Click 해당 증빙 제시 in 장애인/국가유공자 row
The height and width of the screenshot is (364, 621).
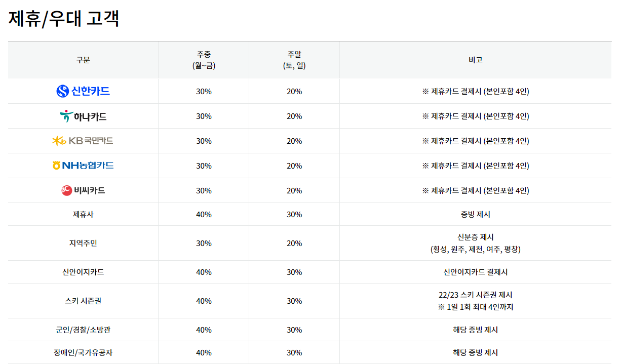point(476,352)
